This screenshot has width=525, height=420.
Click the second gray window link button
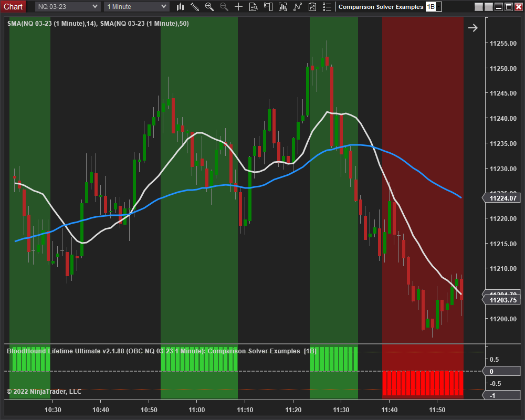[x=488, y=7]
